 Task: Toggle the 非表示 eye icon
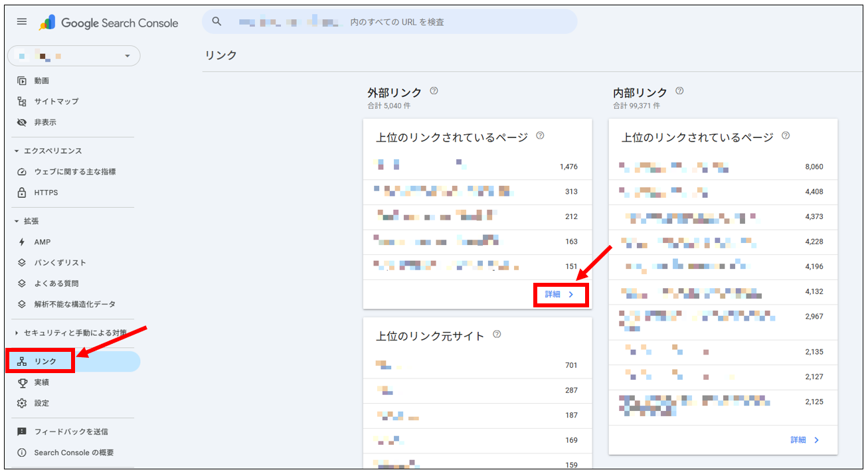(20, 122)
